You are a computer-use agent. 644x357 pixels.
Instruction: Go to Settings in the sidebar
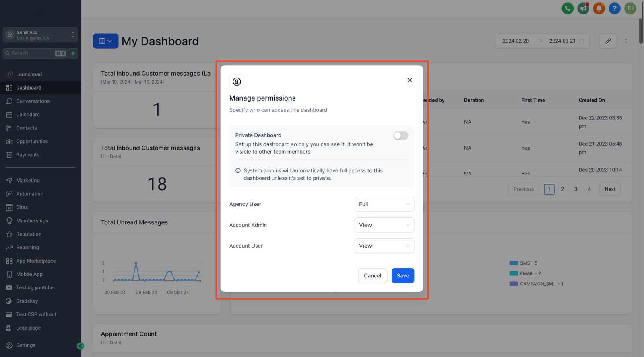point(25,345)
